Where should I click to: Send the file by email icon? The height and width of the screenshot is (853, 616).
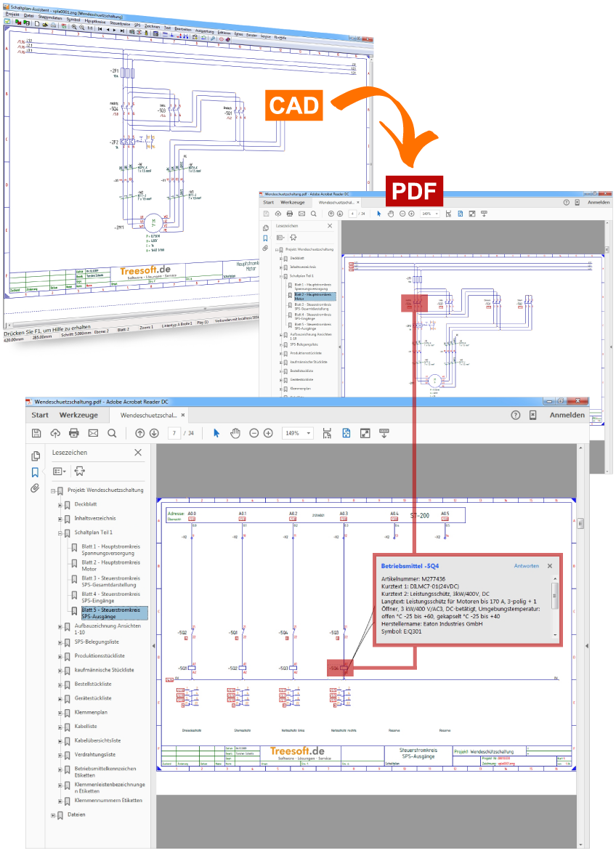click(93, 433)
